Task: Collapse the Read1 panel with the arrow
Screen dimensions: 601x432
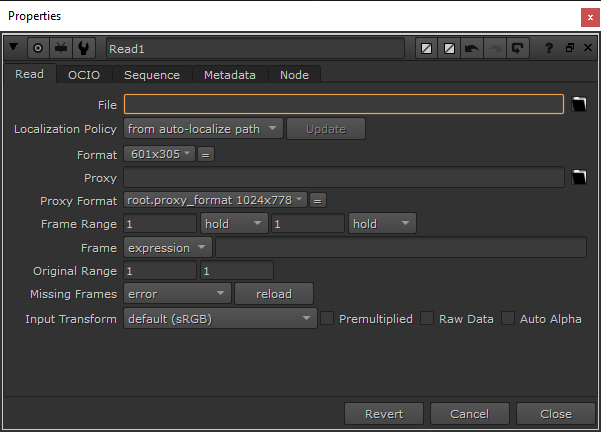Action: 13,47
